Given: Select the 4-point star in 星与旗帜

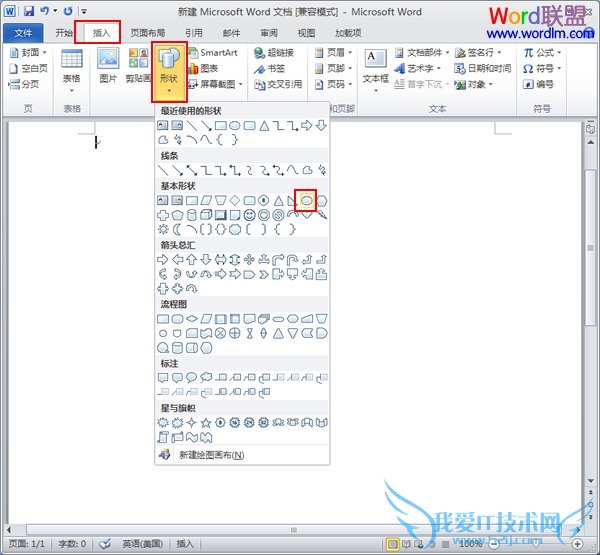Looking at the screenshot, I should click(x=191, y=423).
